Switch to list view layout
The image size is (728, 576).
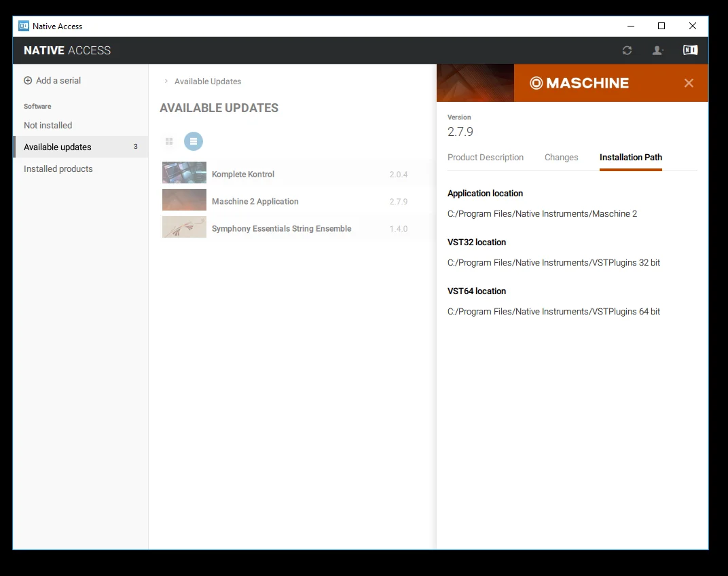click(x=194, y=141)
